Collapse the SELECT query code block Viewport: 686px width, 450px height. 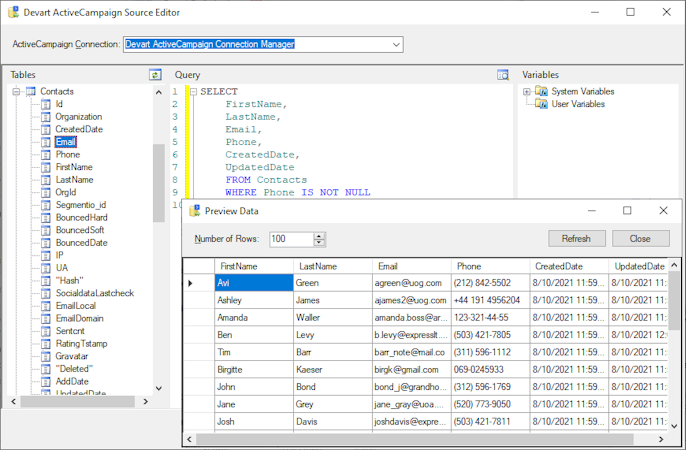(x=193, y=92)
